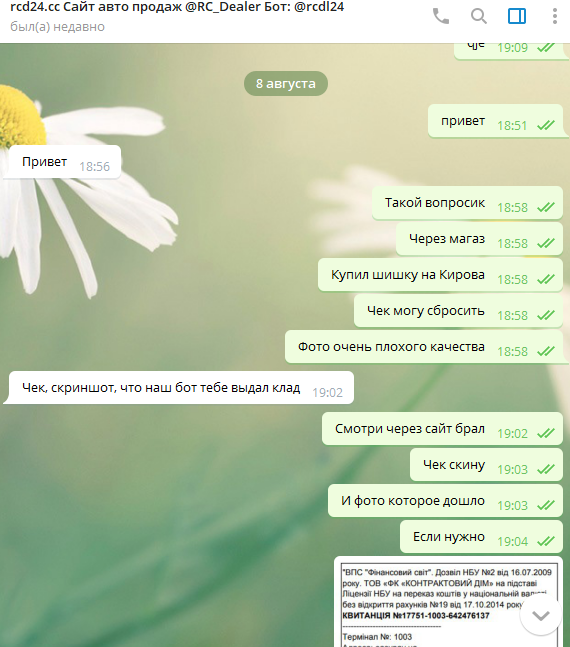This screenshot has width=570, height=647.
Task: Open the receipt image thumbnail
Action: point(448,602)
